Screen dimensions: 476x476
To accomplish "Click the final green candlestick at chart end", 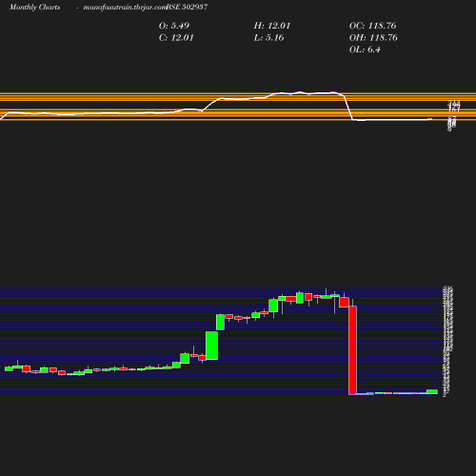I will click(432, 391).
